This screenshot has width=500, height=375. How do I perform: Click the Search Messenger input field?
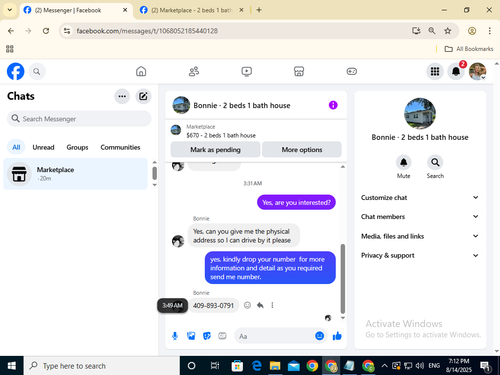coord(79,119)
